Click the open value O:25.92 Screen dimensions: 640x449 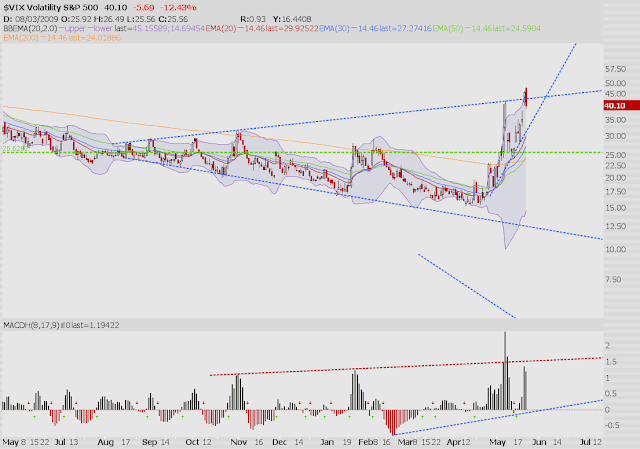click(x=76, y=19)
